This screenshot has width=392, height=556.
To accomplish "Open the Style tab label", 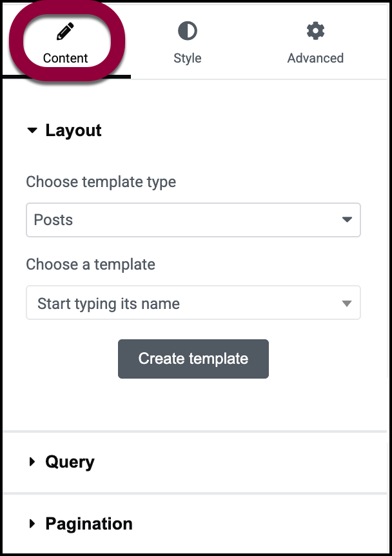I will pos(187,58).
